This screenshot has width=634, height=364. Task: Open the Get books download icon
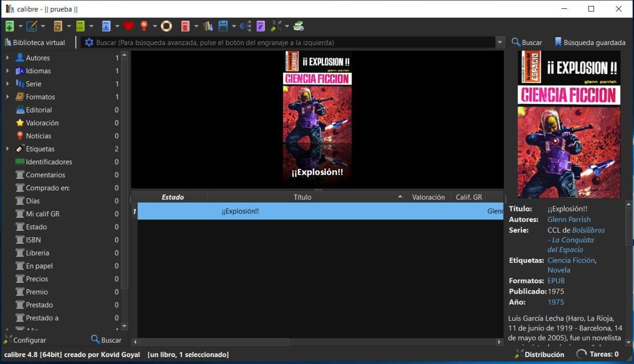[x=106, y=26]
